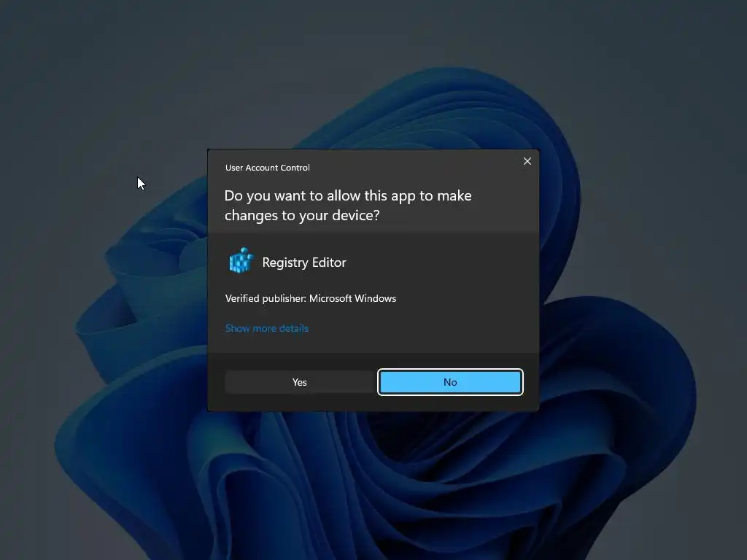The width and height of the screenshot is (747, 560).
Task: Click the Registry Editor cube icon
Action: [x=241, y=260]
